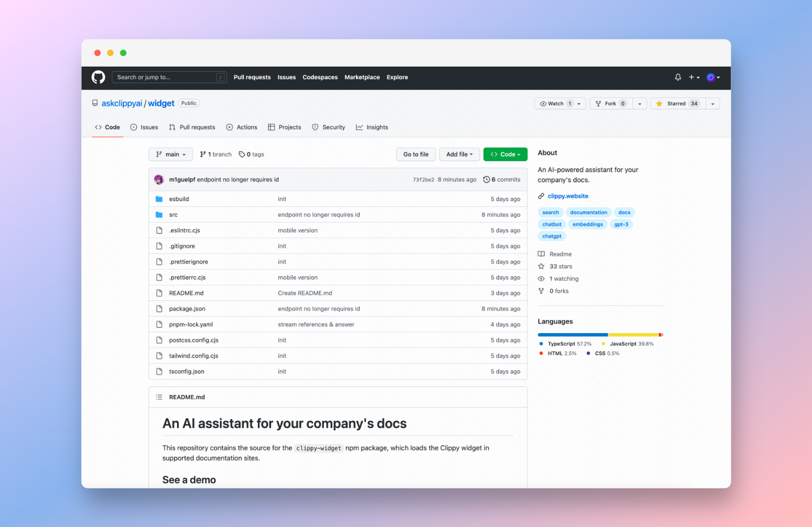
Task: Open the clippy.website link
Action: [568, 196]
